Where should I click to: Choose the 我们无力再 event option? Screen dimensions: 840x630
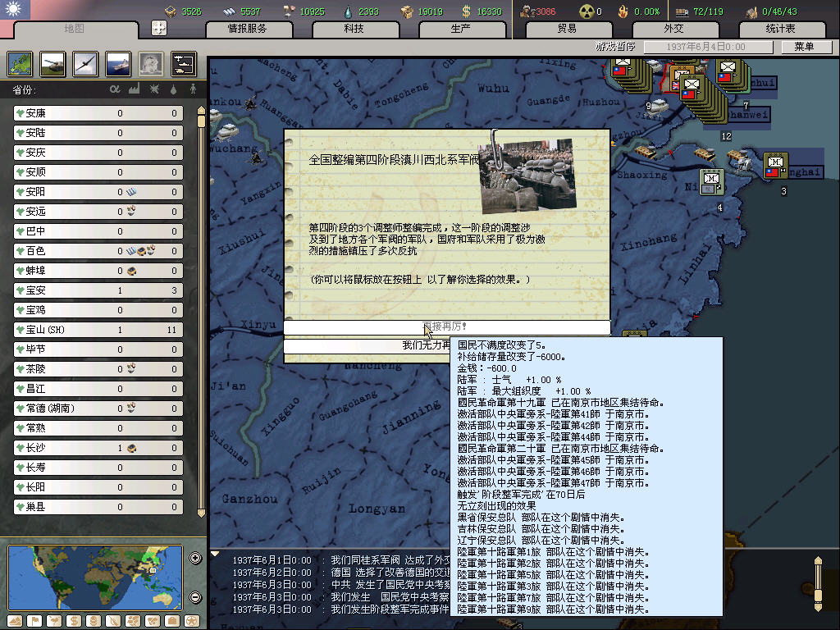(x=367, y=346)
